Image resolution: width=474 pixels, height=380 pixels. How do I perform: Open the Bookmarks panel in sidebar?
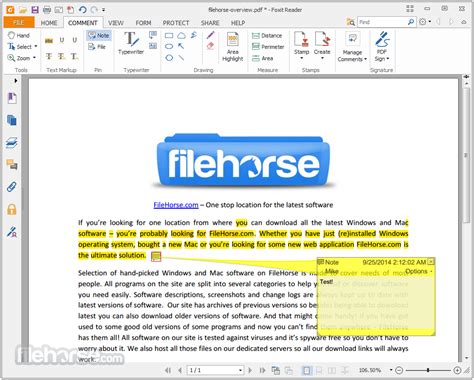coord(12,98)
